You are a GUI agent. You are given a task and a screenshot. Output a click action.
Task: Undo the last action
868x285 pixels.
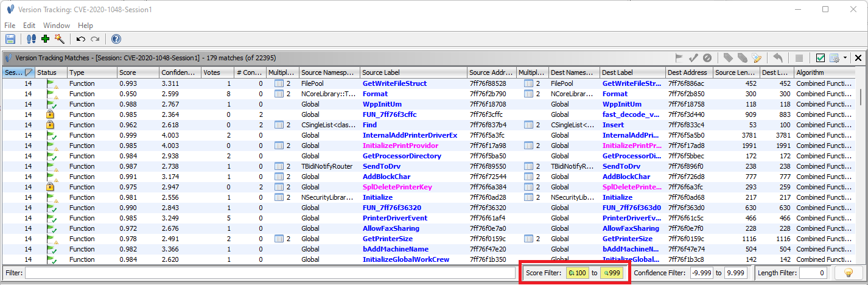pos(81,39)
